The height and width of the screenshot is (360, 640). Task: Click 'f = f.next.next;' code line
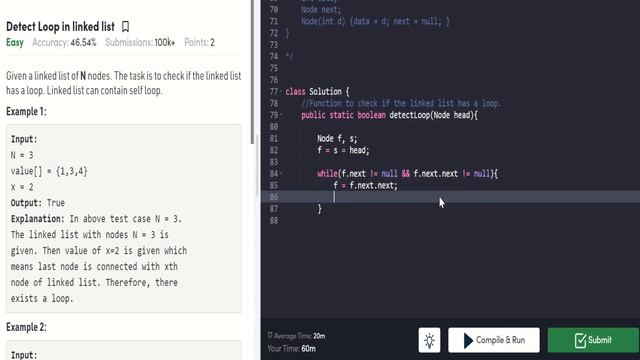tap(365, 185)
